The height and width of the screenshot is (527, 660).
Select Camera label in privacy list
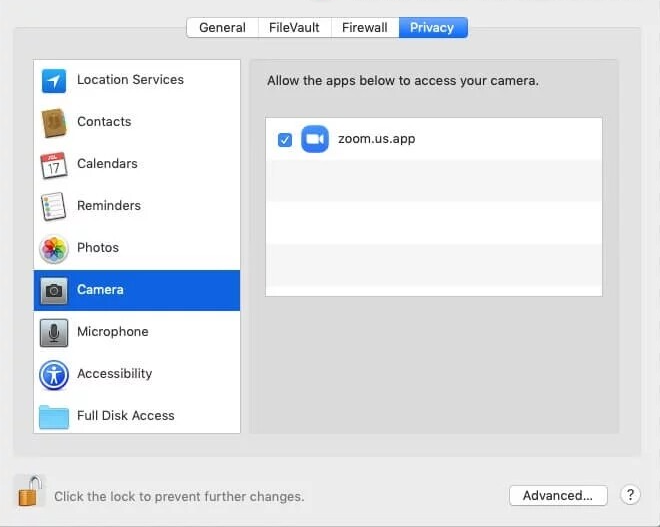[x=100, y=290]
